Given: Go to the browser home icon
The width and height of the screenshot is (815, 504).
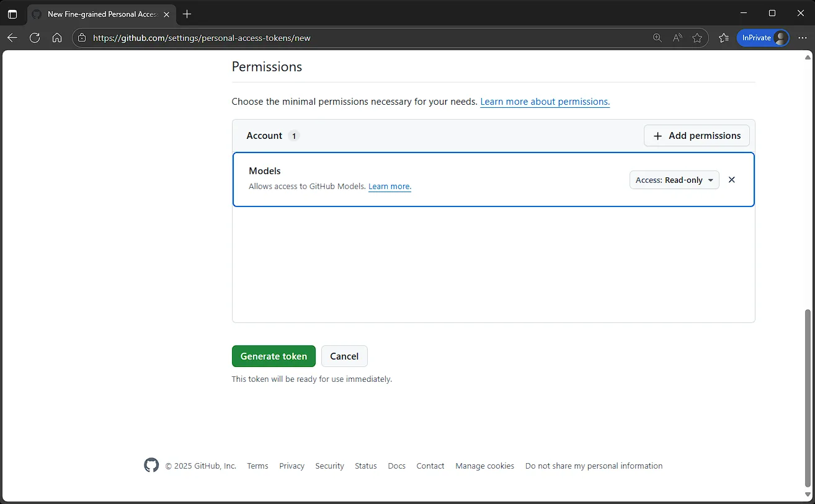Looking at the screenshot, I should tap(57, 38).
